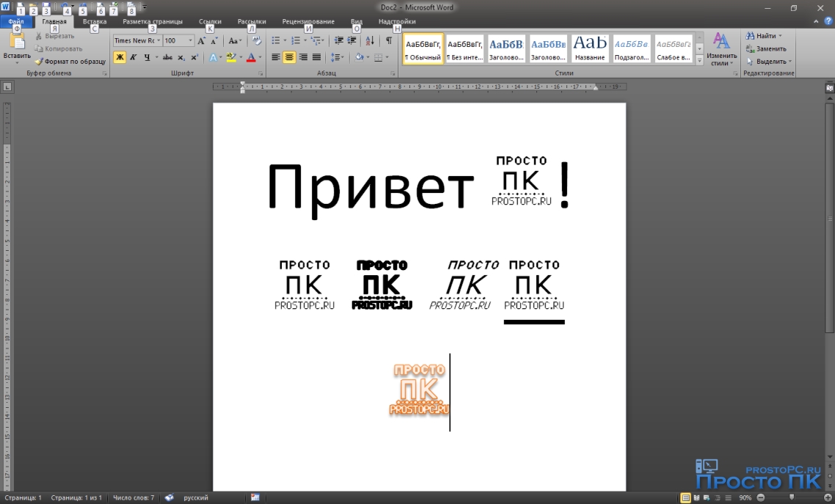
Task: Toggle Bold (Ж) formatting
Action: (120, 57)
